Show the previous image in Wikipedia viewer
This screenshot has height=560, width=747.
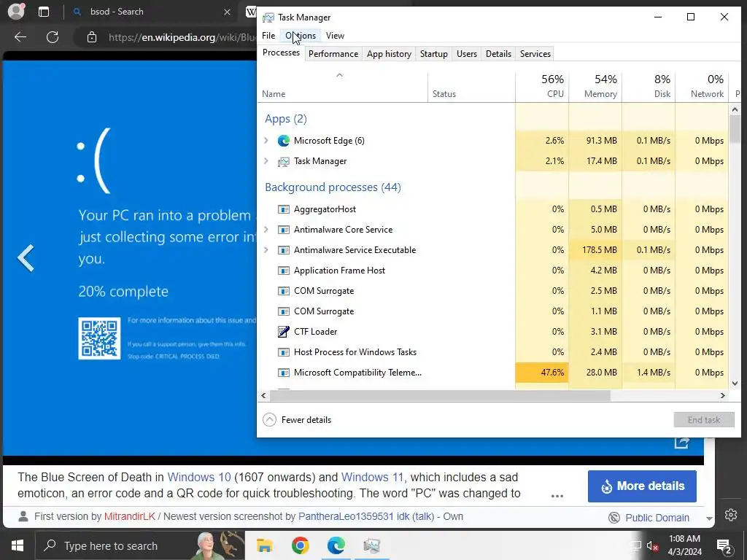pos(26,258)
